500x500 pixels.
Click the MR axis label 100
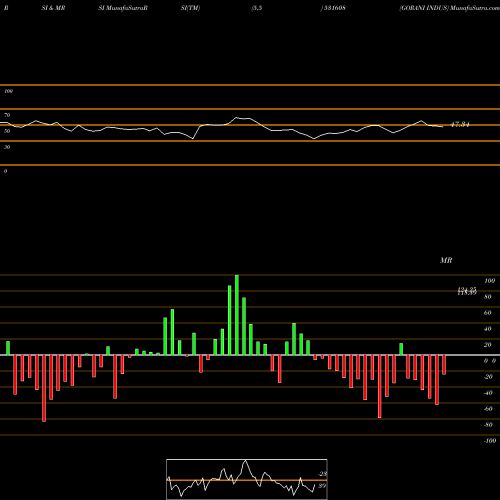(490, 281)
